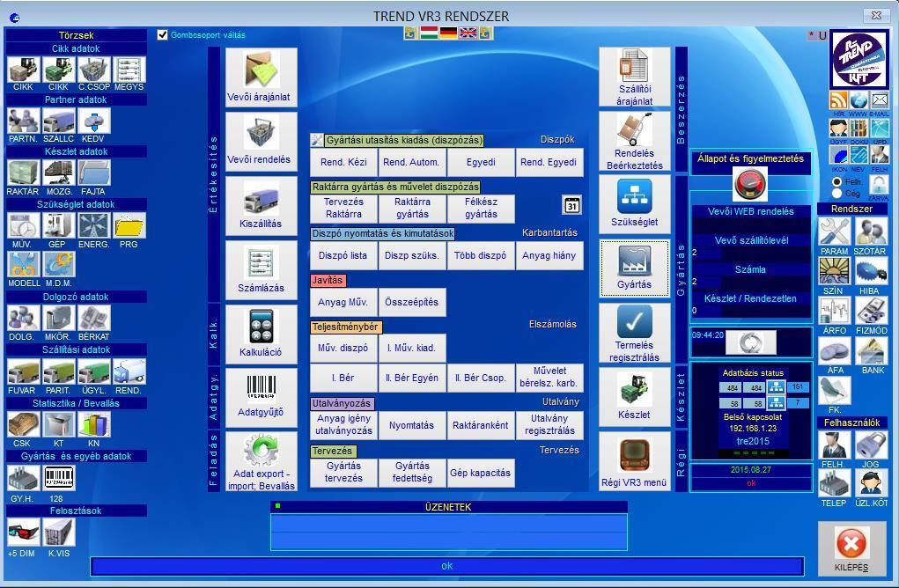Click the SZALLC truck icon
Image resolution: width=899 pixels, height=588 pixels.
point(58,121)
